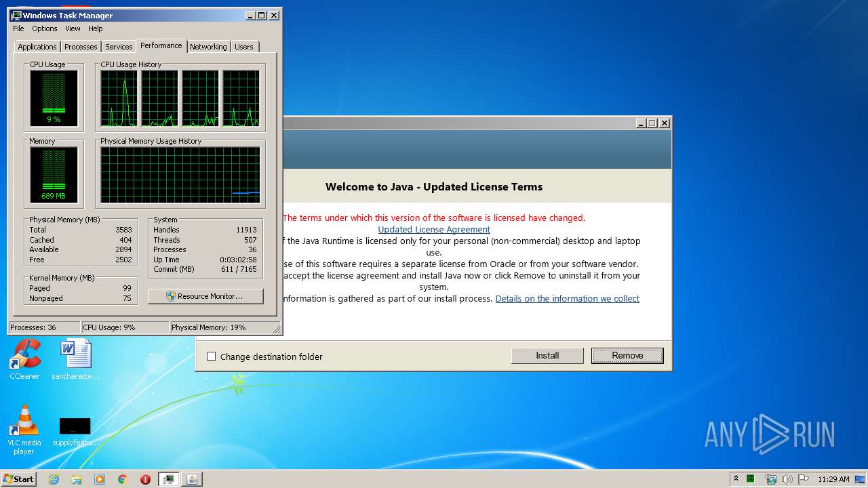Open the File menu in Task Manager
The width and height of the screenshot is (868, 488).
[18, 28]
